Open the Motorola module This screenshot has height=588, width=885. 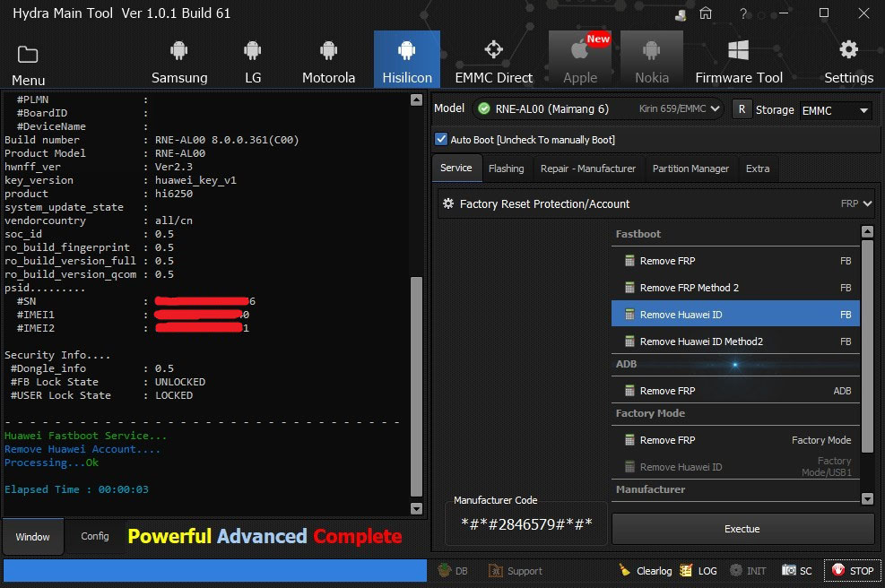tap(328, 51)
